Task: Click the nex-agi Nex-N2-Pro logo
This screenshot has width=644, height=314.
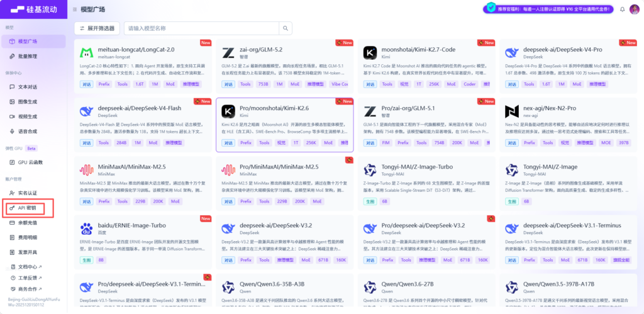Action: pos(512,111)
